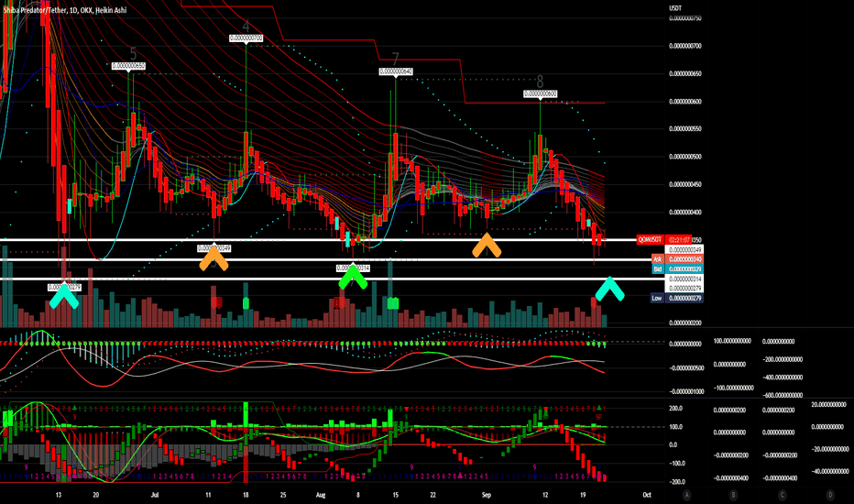Viewport: 854px width, 504px height.
Task: Click the 0.0000000750 axis price
Action: point(685,18)
